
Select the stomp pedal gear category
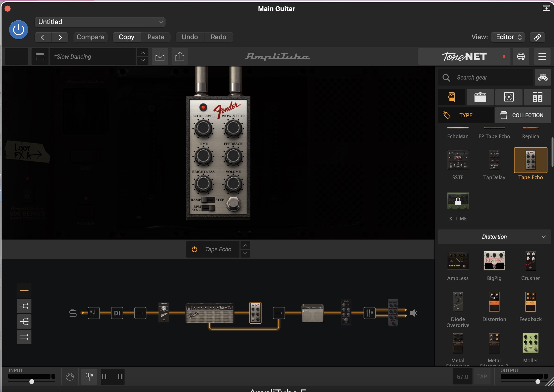(452, 97)
